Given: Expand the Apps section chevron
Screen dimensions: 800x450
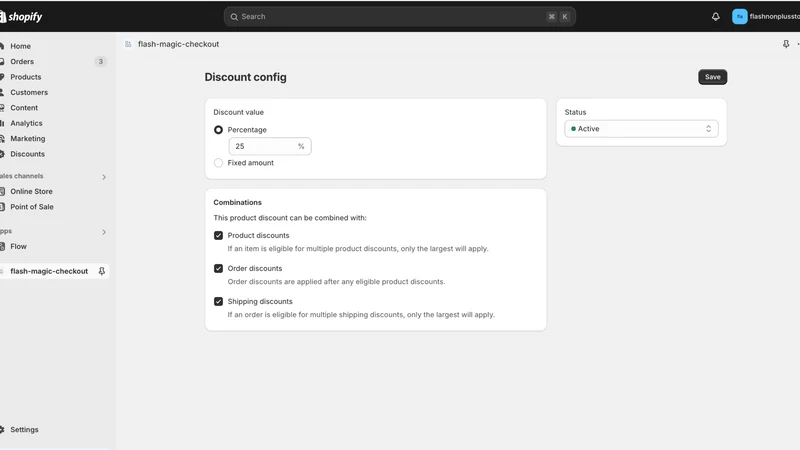Looking at the screenshot, I should pos(104,232).
